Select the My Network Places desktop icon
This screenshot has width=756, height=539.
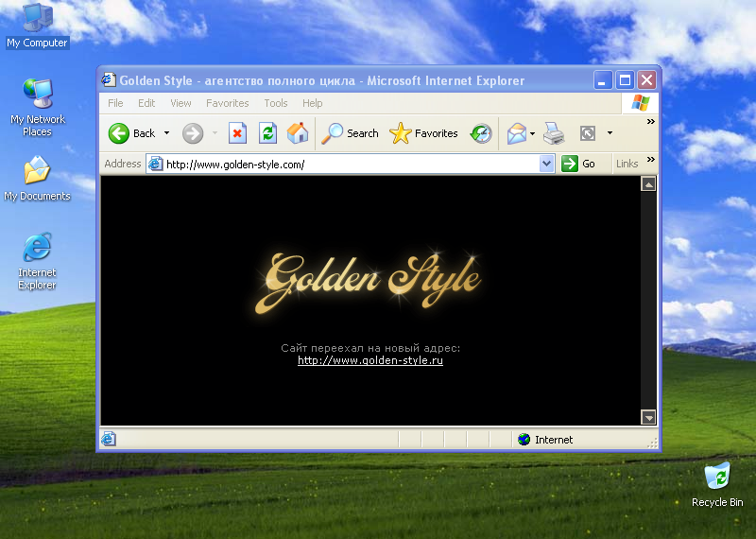(x=38, y=107)
